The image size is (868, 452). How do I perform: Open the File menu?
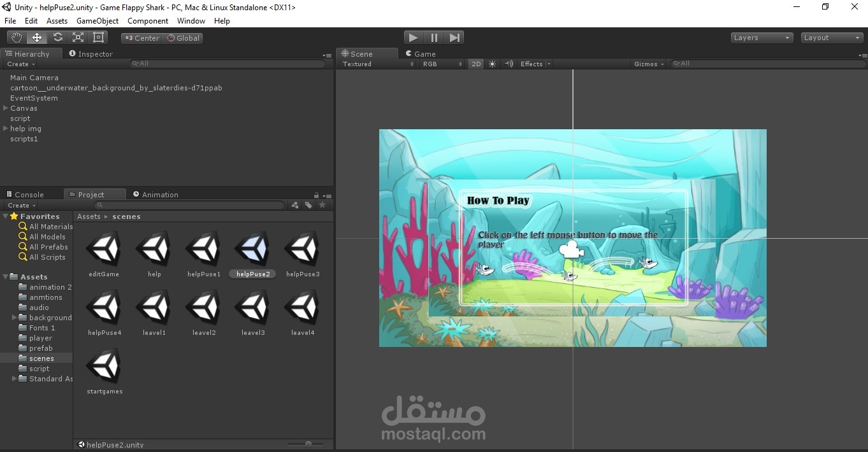[x=10, y=21]
